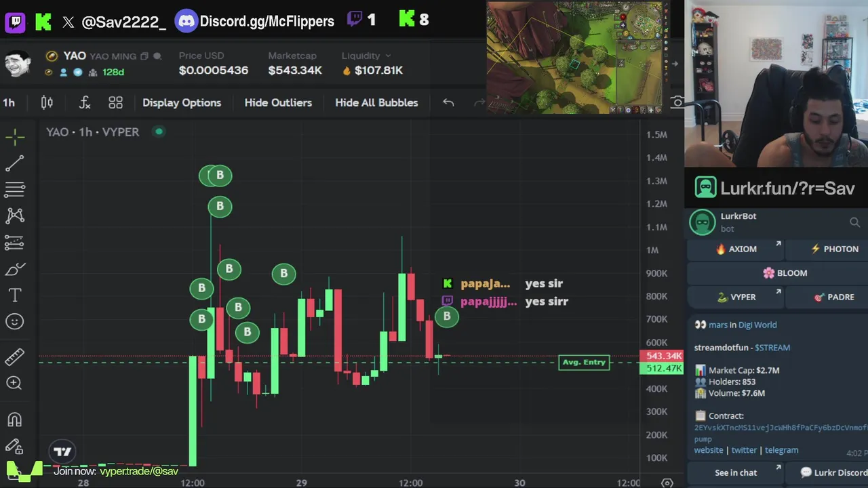
Task: Undo the last chart action
Action: [448, 102]
